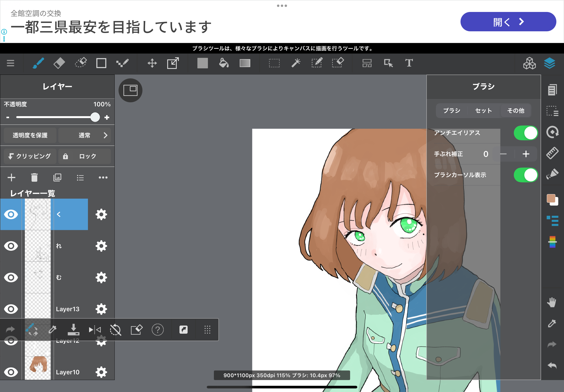Select the Text tool
This screenshot has width=564, height=392.
(x=409, y=63)
